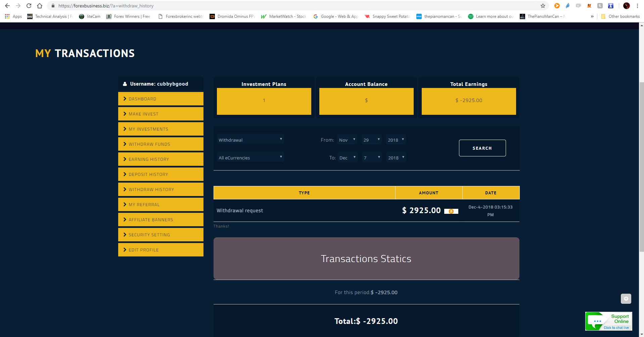This screenshot has height=337, width=644.
Task: Click the Bitcoin currency icon in transaction row
Action: (451, 211)
